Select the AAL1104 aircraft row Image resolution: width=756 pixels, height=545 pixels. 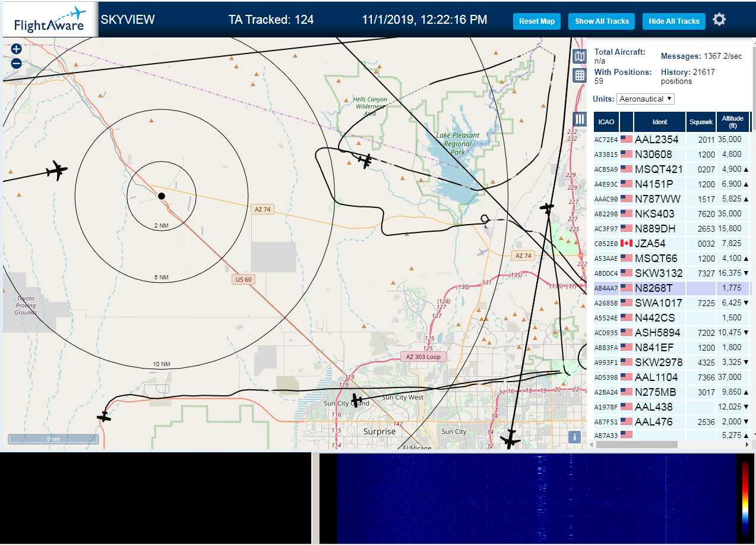coord(672,377)
